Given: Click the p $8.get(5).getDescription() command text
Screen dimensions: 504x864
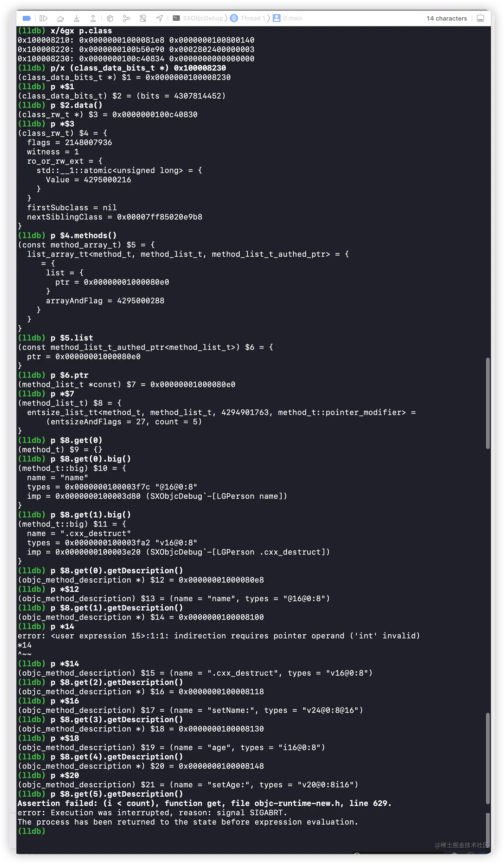Looking at the screenshot, I should [x=116, y=794].
